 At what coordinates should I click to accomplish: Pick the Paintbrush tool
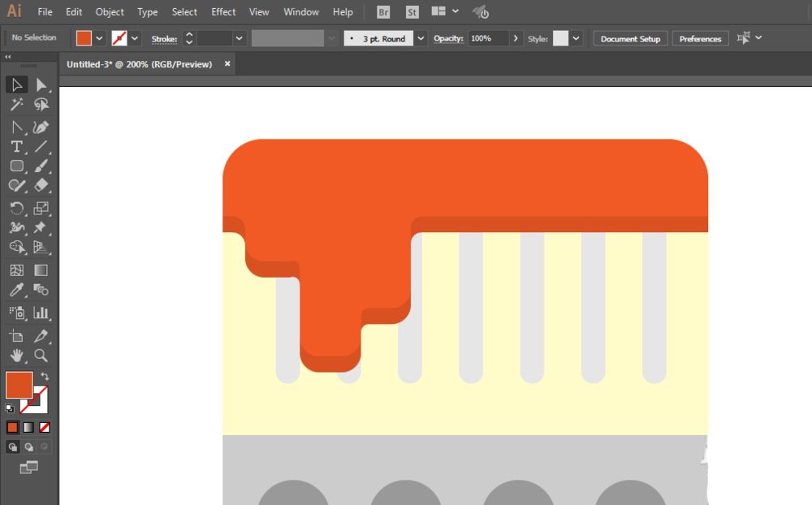pyautogui.click(x=41, y=166)
